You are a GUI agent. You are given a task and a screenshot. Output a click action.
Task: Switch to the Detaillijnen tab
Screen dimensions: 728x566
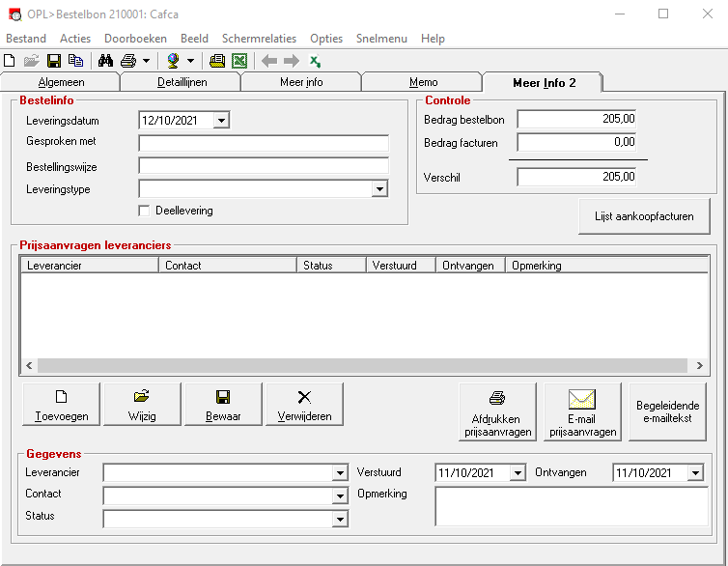click(182, 82)
